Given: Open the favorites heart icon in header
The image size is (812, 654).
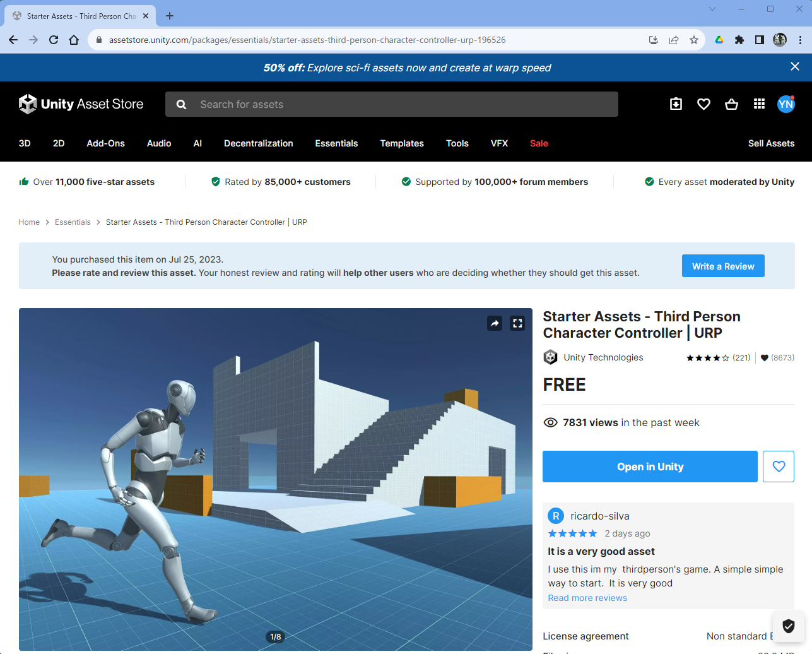Looking at the screenshot, I should click(x=703, y=104).
